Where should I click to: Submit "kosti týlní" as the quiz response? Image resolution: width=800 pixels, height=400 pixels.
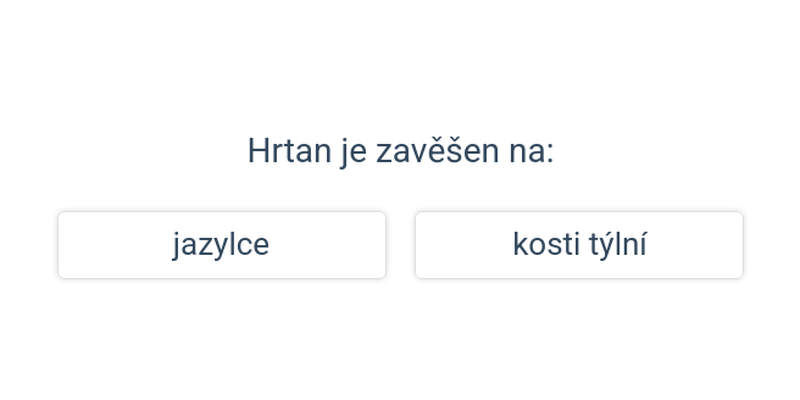click(x=579, y=245)
